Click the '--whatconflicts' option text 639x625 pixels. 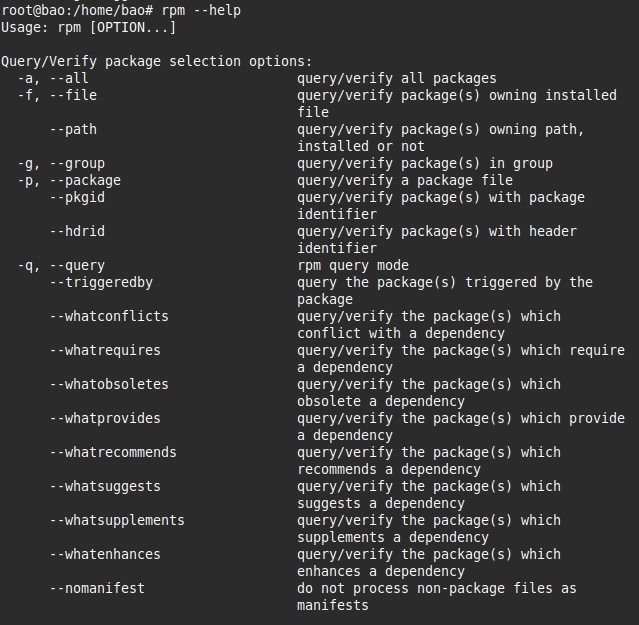[109, 316]
